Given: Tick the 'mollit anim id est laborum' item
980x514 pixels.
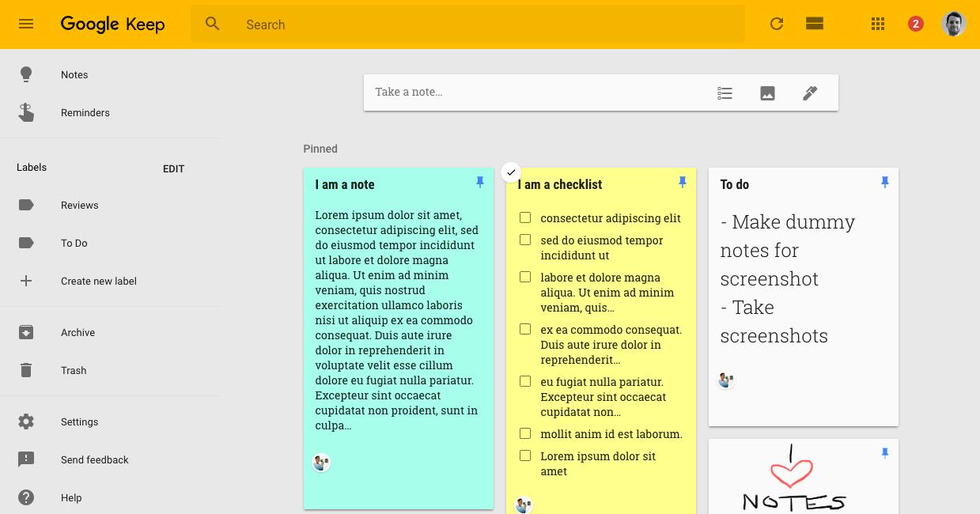Looking at the screenshot, I should click(525, 433).
